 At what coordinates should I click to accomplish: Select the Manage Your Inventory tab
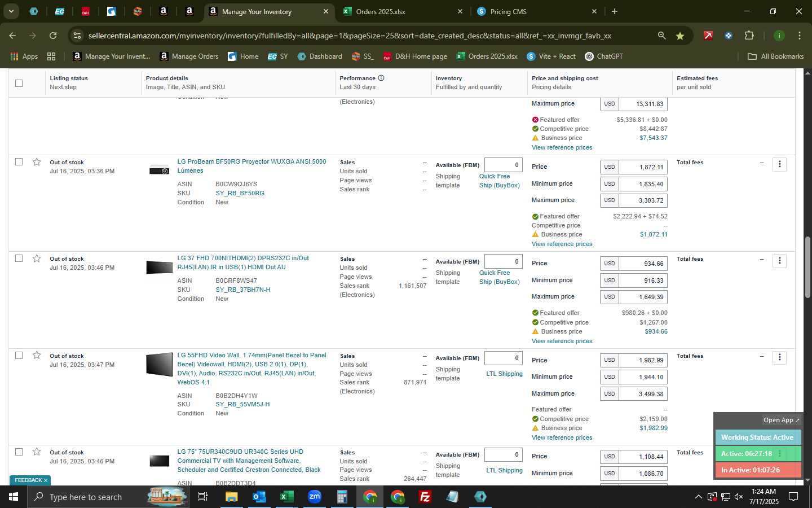tap(268, 11)
